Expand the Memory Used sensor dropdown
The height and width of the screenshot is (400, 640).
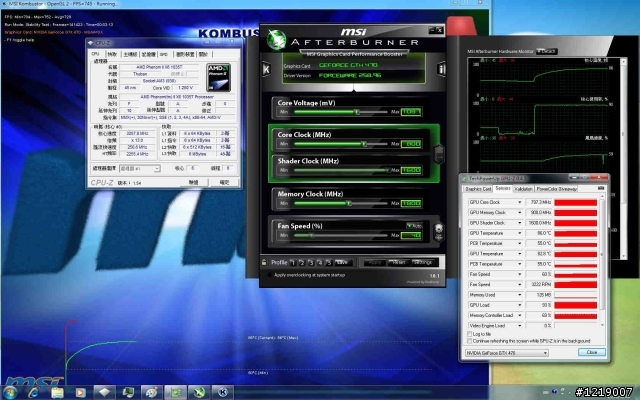pos(520,295)
